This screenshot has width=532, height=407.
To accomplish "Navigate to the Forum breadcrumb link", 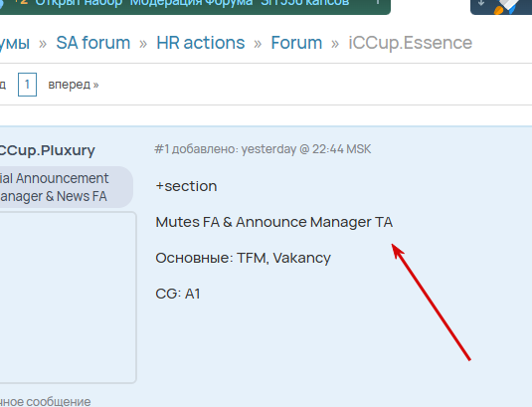I will pyautogui.click(x=296, y=43).
